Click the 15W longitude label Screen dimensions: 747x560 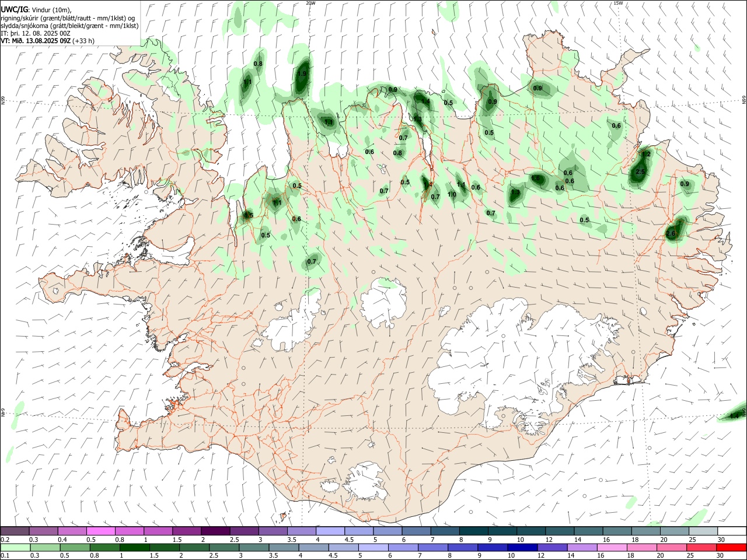tap(618, 3)
